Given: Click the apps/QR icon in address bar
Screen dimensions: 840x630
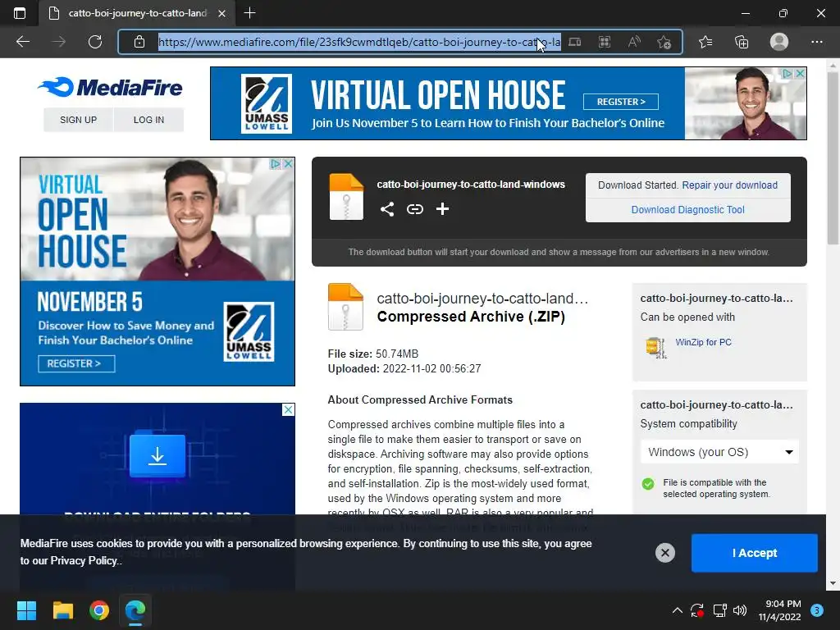Looking at the screenshot, I should tap(605, 42).
